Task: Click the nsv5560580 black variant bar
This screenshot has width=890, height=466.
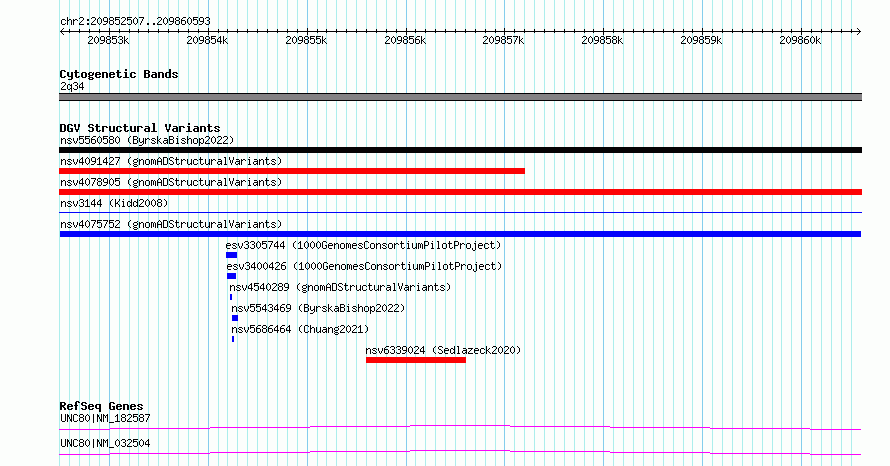Action: [460, 150]
